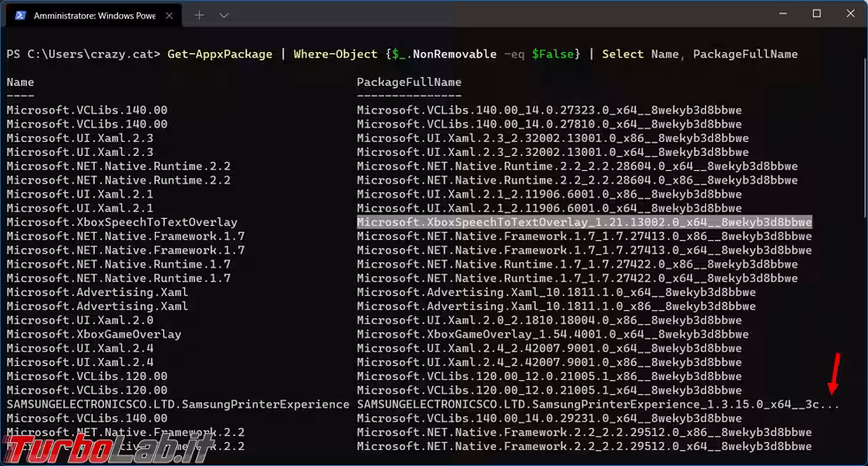
Task: Click Microsoft.UI.Xaml.2.4_2.42007.9001.0_x64 full name
Action: coord(549,348)
